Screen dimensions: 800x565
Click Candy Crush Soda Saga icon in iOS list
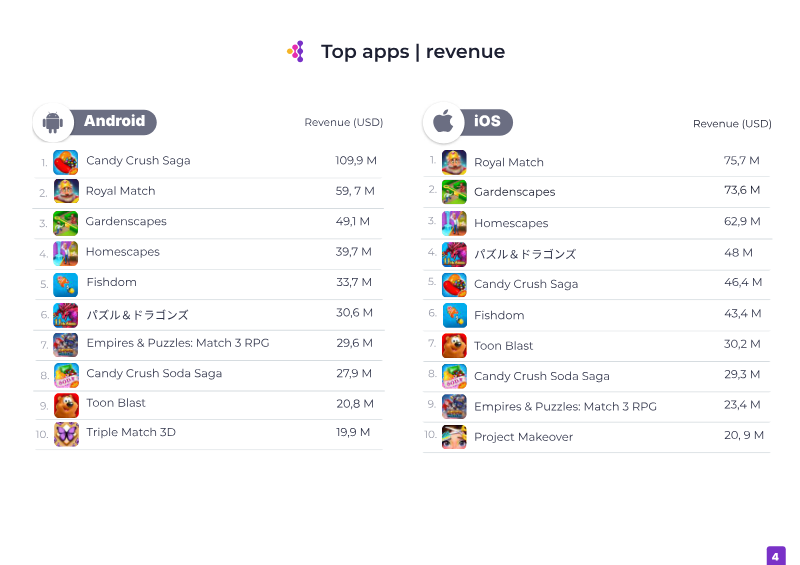coord(454,377)
